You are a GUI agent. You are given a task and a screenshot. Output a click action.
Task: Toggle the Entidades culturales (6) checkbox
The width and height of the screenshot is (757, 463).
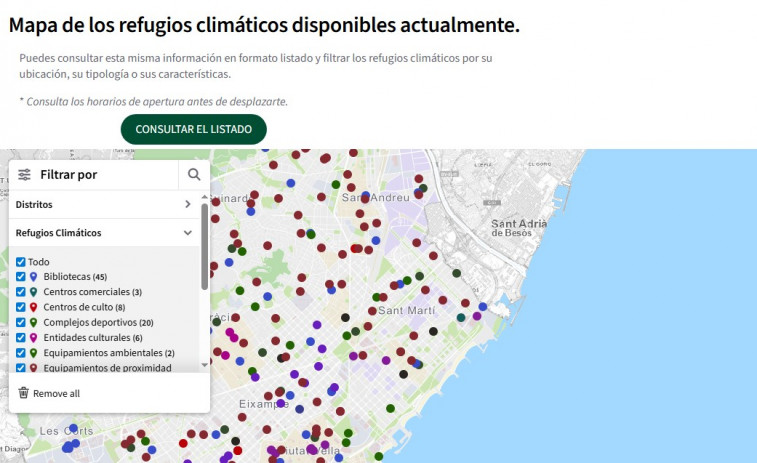click(x=20, y=337)
